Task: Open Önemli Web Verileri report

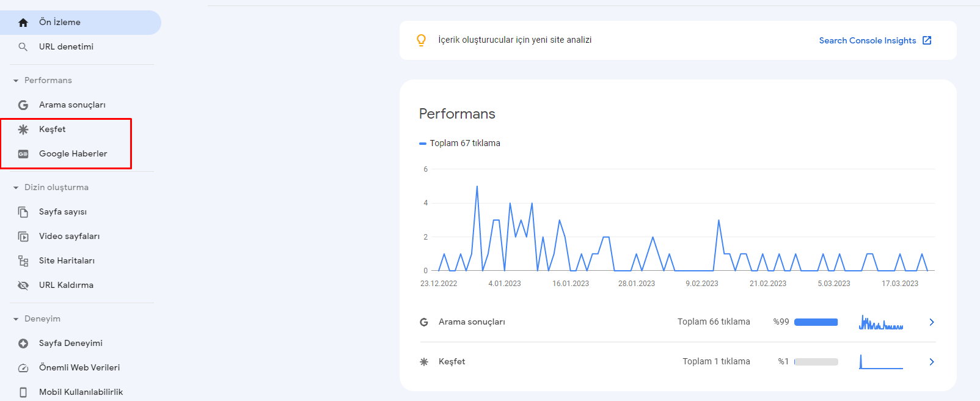Action: point(79,368)
